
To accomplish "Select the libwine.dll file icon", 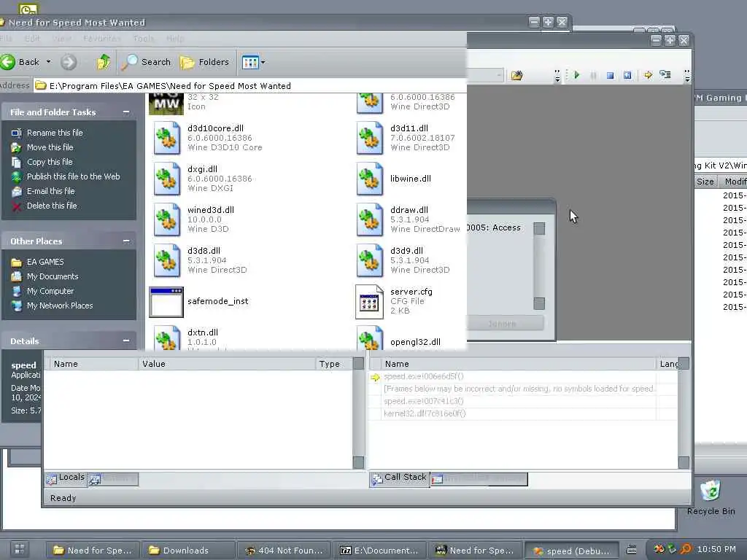I will (369, 179).
